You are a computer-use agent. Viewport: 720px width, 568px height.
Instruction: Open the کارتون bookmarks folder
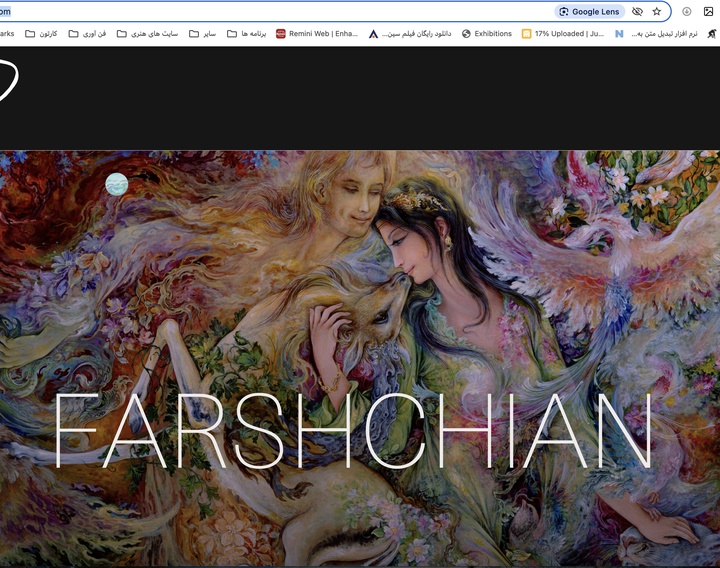(41, 34)
